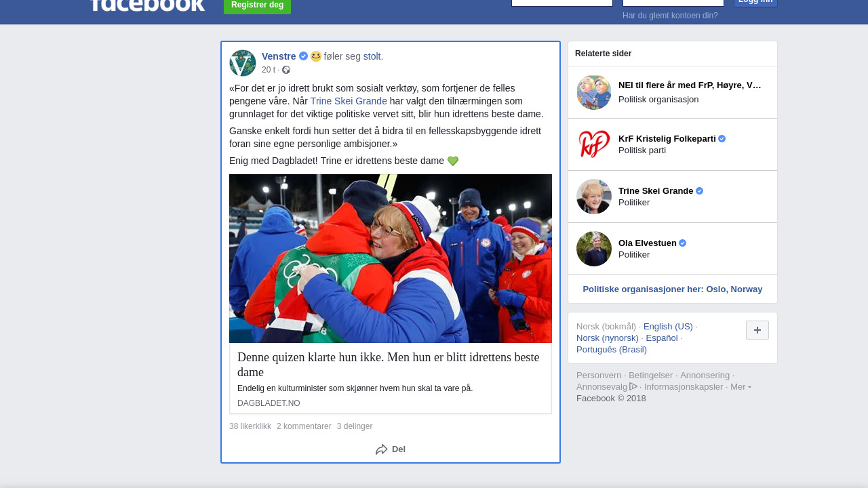Focus the email input field in header
The height and width of the screenshot is (488, 868).
tap(562, 3)
